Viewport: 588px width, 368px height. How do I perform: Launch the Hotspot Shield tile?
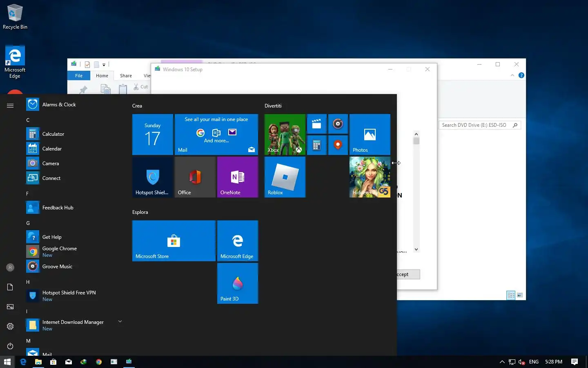[x=153, y=177]
